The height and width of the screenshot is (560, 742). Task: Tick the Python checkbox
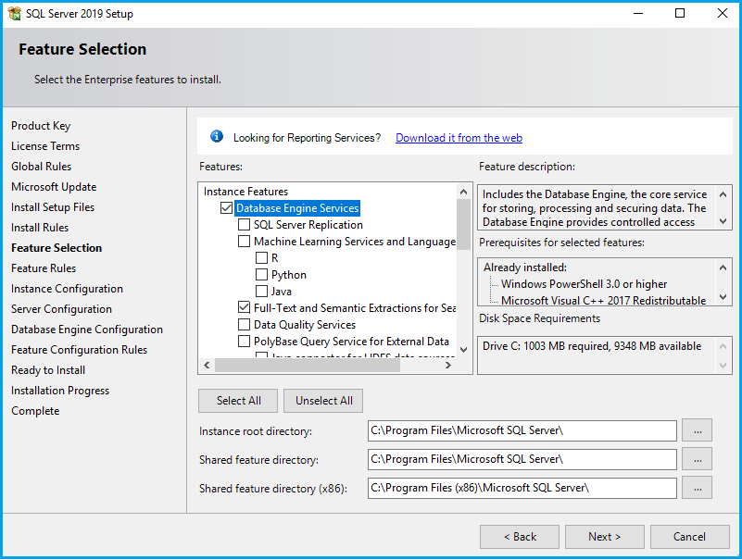pyautogui.click(x=262, y=275)
